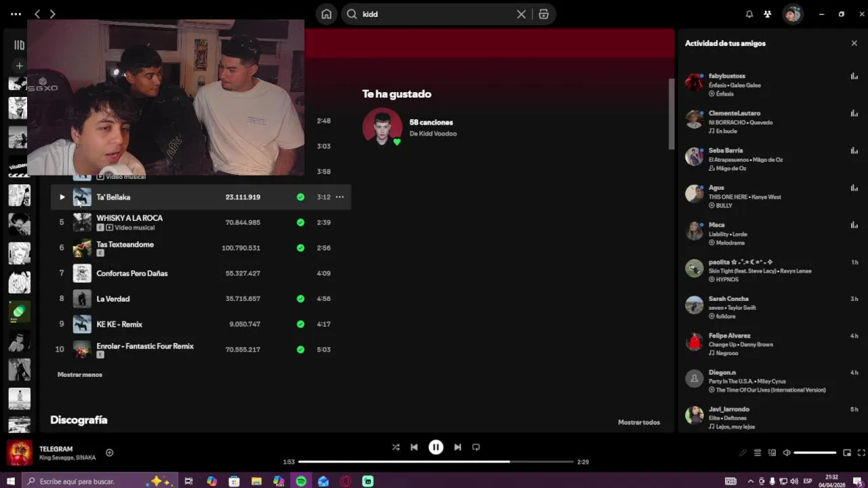This screenshot has width=868, height=488.
Task: Open the lyrics microphone icon
Action: tap(743, 453)
